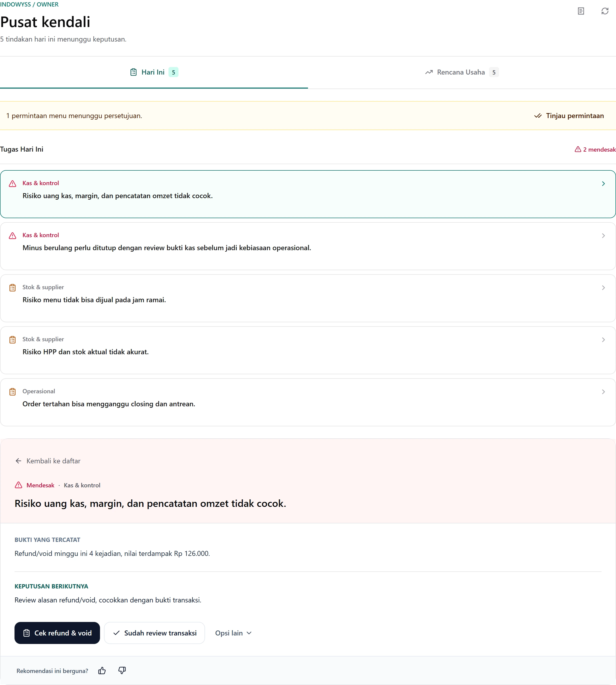This screenshot has height=685, width=616.
Task: Click clipboard icon on 'Order tertahan' card
Action: point(12,392)
